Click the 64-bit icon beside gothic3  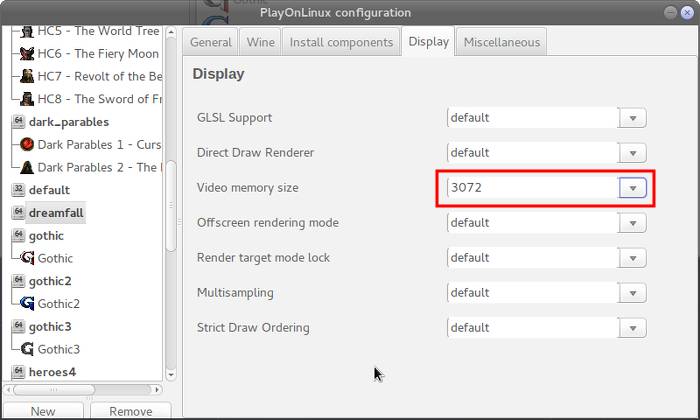click(18, 326)
